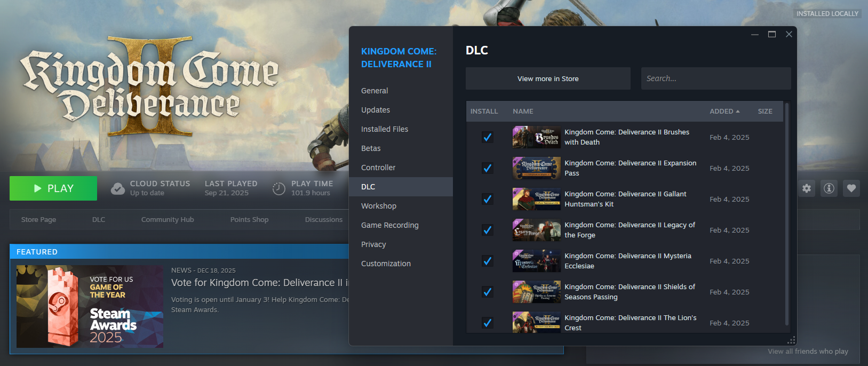Maximize the DLC properties dialog
This screenshot has width=868, height=366.
click(x=772, y=34)
